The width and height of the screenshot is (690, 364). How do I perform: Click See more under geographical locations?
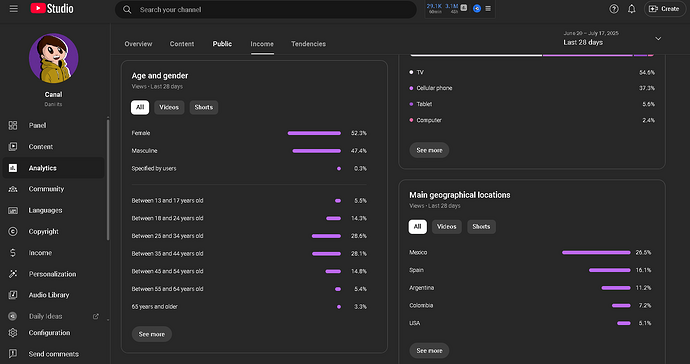click(429, 351)
